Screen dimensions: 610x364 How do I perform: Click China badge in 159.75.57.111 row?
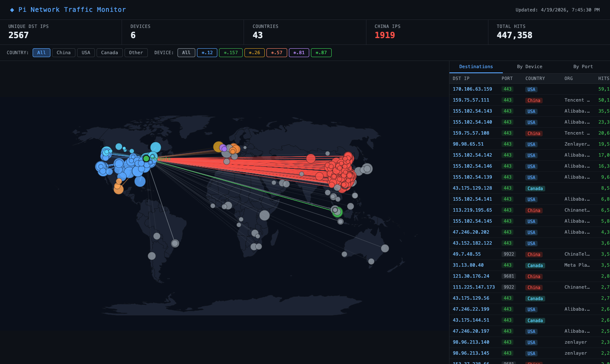click(534, 100)
